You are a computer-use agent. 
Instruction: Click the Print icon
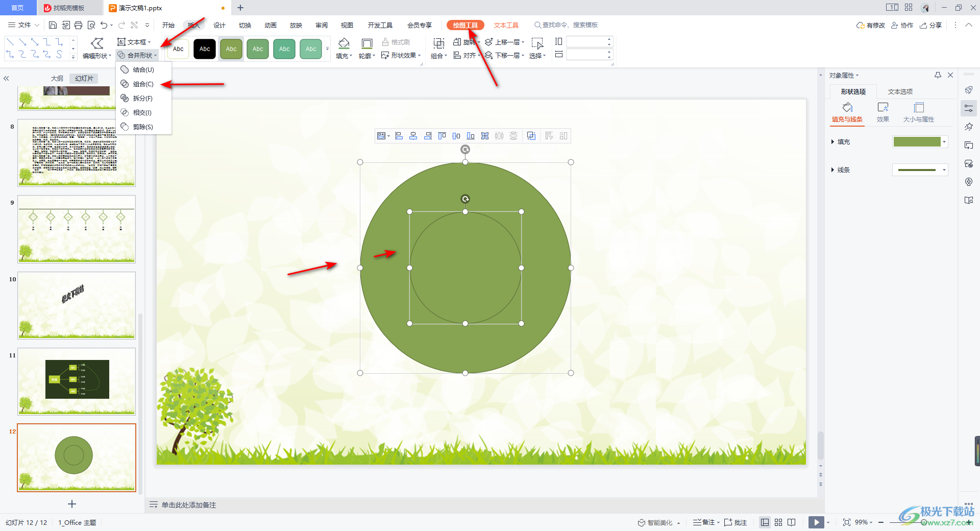point(78,25)
